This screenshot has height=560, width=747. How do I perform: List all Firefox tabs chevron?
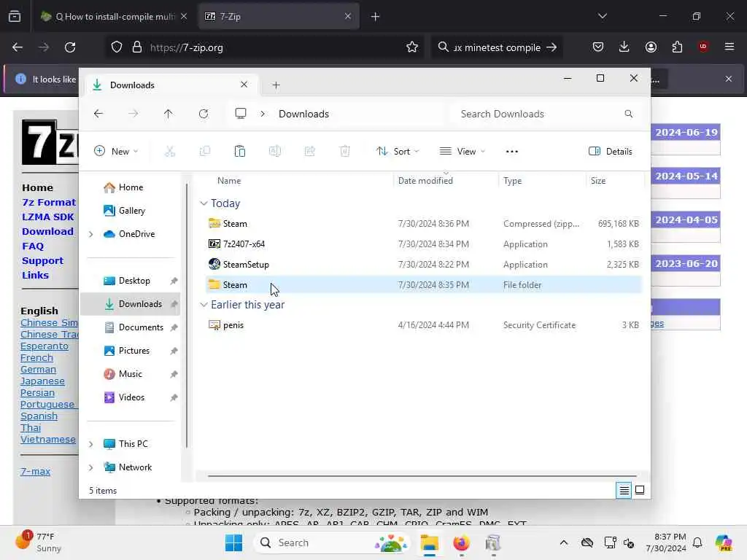[x=602, y=16]
